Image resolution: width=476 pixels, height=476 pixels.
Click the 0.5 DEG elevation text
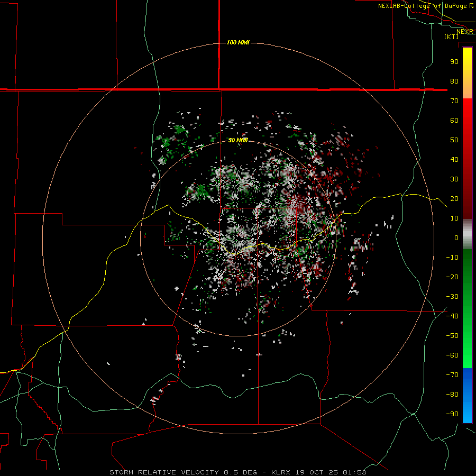click(x=240, y=472)
